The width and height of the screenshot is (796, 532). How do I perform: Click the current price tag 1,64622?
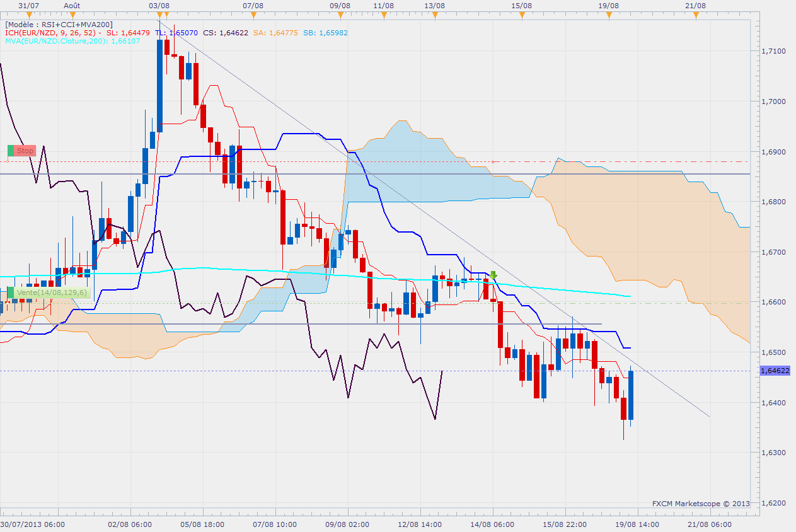pyautogui.click(x=775, y=371)
